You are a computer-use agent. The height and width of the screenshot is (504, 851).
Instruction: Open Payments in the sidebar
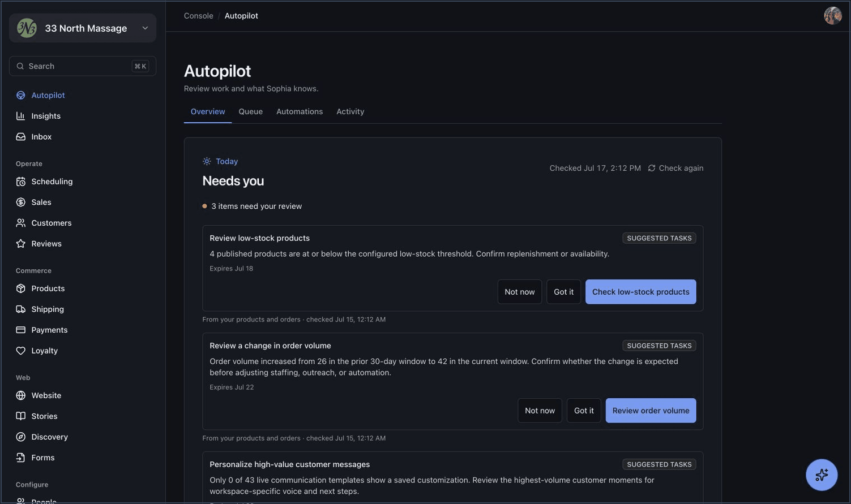pos(83,330)
